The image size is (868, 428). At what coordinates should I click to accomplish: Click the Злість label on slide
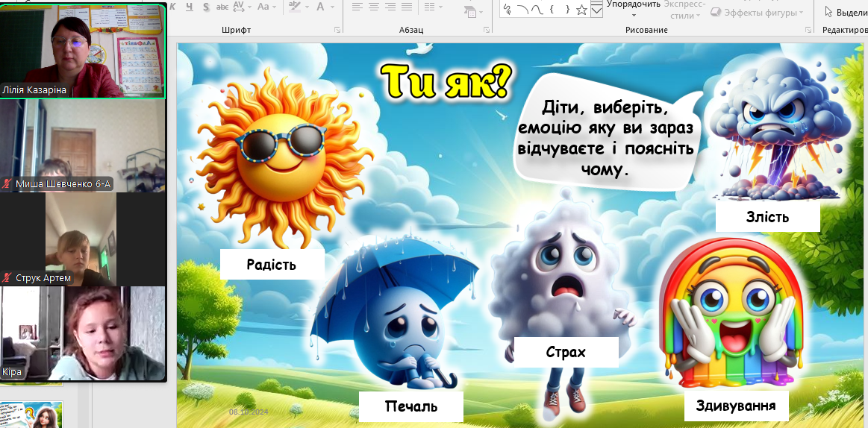pyautogui.click(x=767, y=216)
